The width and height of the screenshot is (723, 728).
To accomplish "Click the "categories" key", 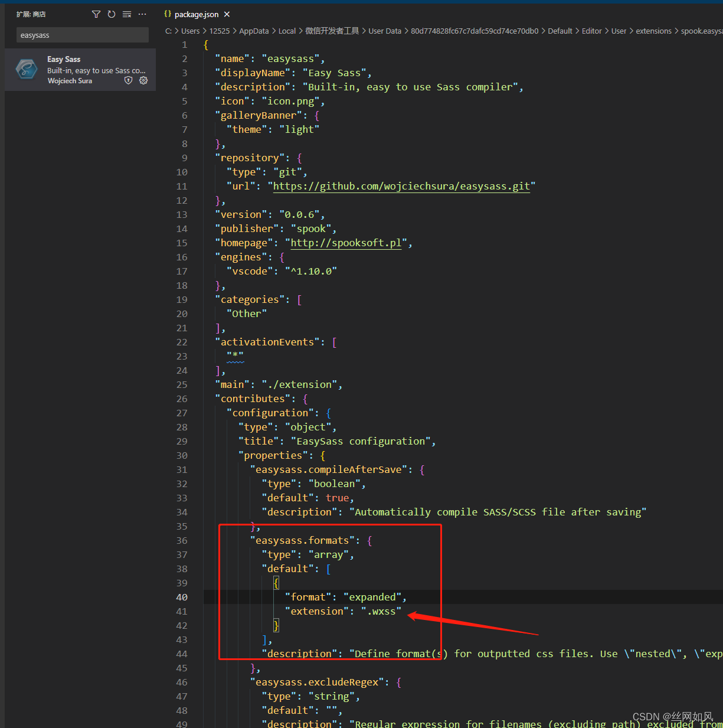I will click(250, 299).
